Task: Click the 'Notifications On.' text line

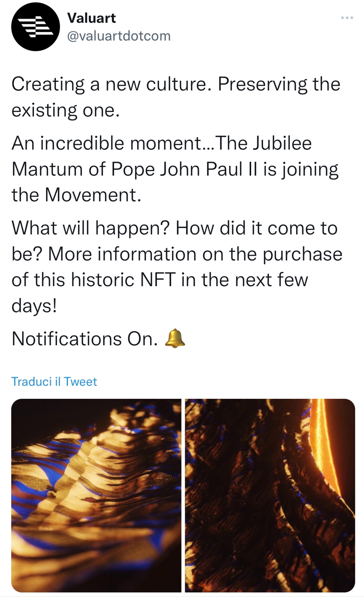Action: click(x=85, y=339)
